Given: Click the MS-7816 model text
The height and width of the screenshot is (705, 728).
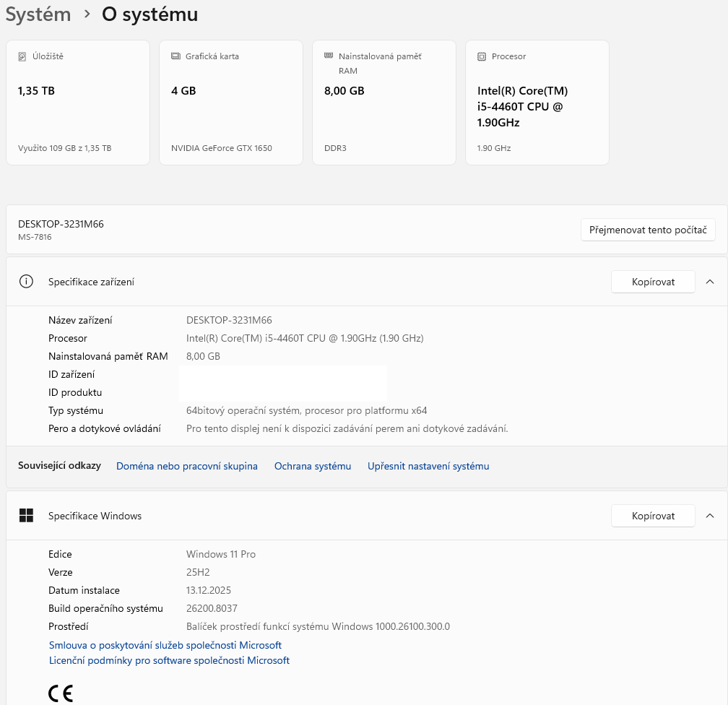Looking at the screenshot, I should pos(35,237).
